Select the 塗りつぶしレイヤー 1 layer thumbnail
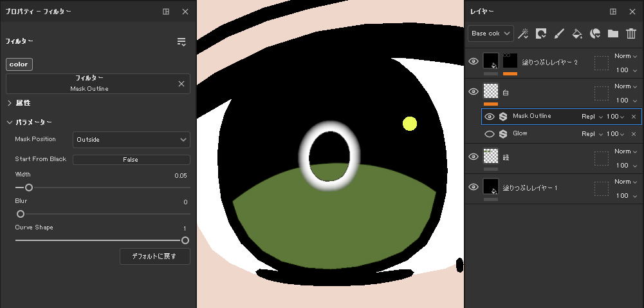This screenshot has height=308, width=644. [x=491, y=187]
